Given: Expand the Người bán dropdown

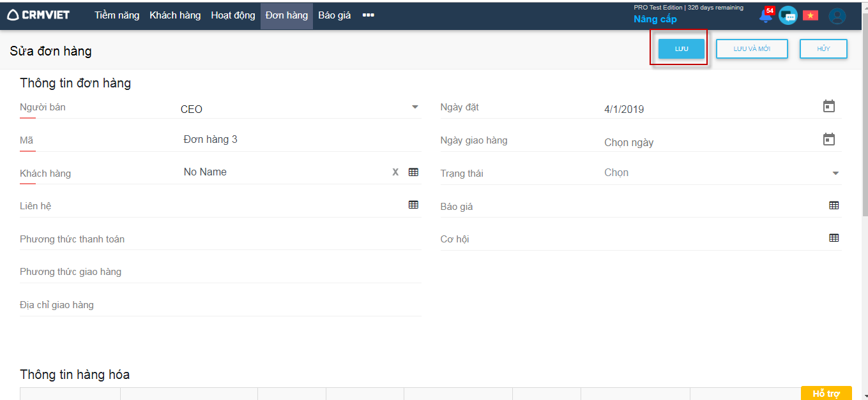Looking at the screenshot, I should coord(415,107).
